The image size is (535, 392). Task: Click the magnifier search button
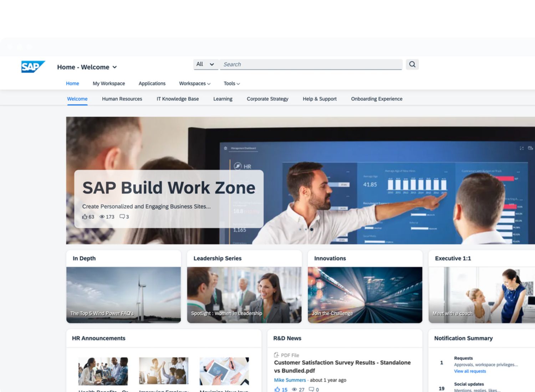click(x=412, y=65)
